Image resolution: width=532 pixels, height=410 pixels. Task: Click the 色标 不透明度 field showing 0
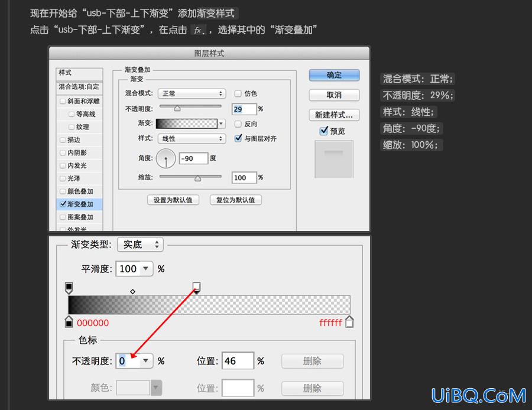[128, 360]
